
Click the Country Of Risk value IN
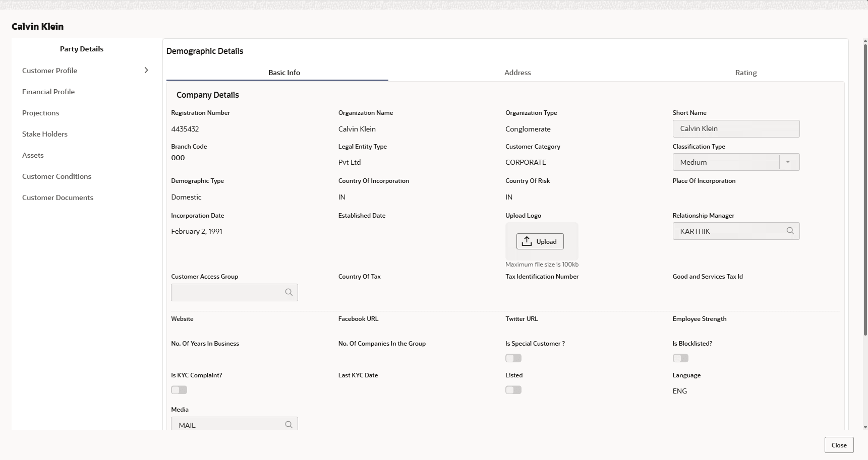[509, 197]
